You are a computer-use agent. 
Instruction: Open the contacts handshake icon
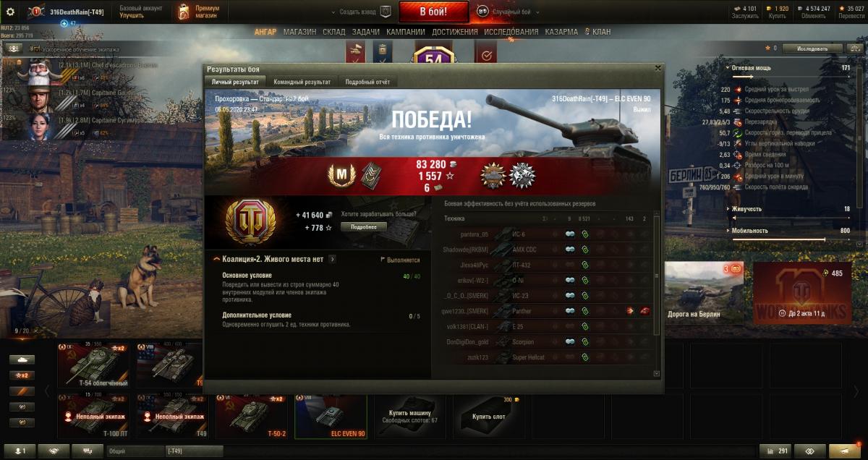(x=54, y=451)
